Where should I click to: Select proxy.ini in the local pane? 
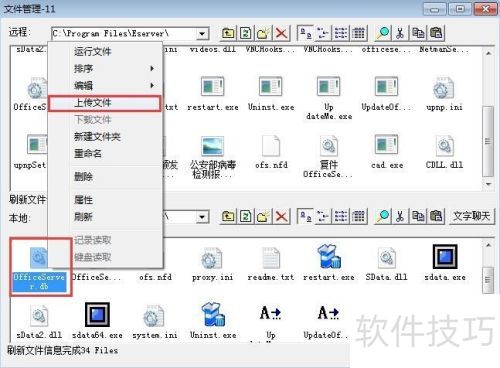pyautogui.click(x=213, y=265)
